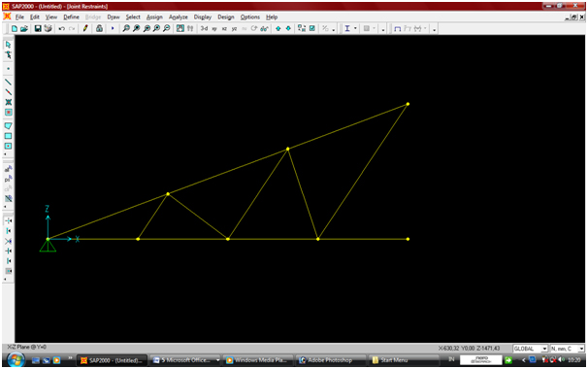Click the Select All 'all' icon
The image size is (588, 369).
click(8, 169)
